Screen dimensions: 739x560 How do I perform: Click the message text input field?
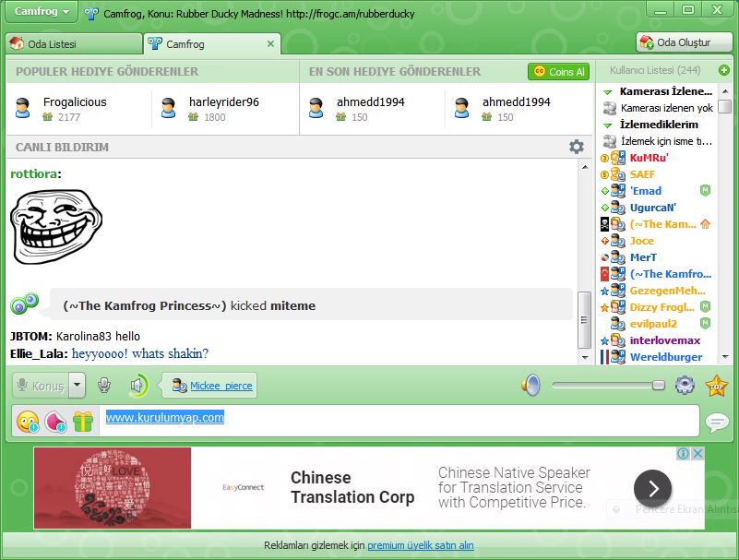coord(399,421)
